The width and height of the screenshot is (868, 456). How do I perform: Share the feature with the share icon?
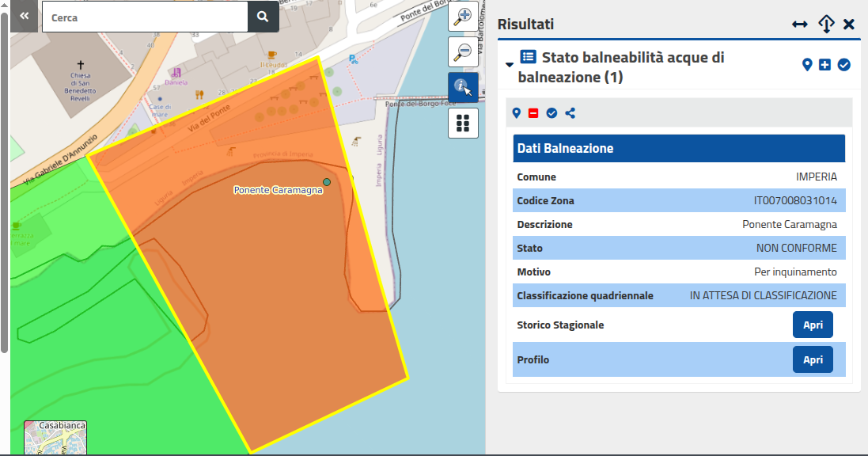tap(570, 113)
